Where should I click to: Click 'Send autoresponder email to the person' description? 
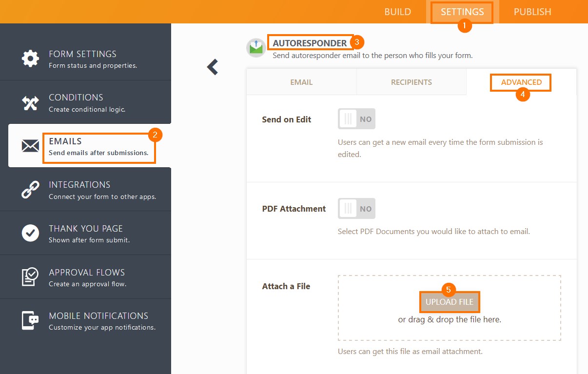coord(372,56)
